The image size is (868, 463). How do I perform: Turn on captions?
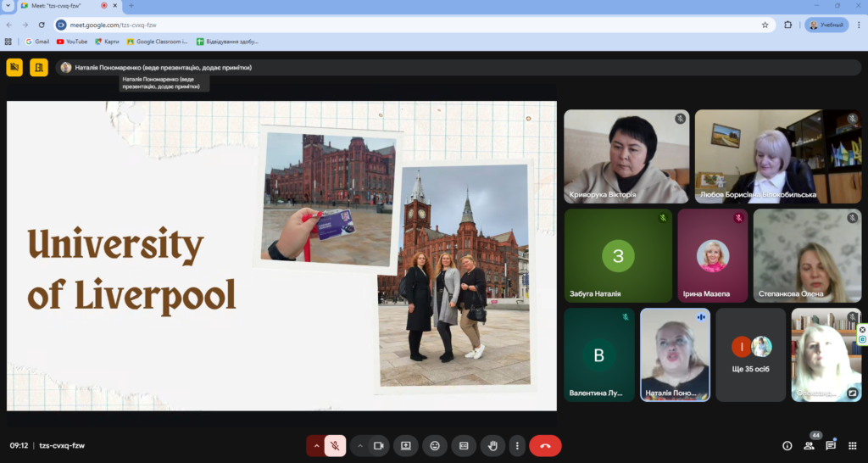click(464, 445)
